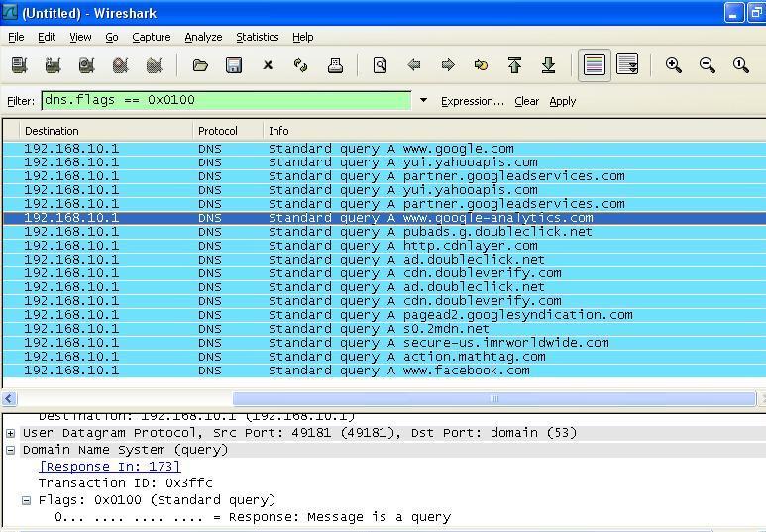Toggle auto scroll in live capture
This screenshot has height=532, width=766.
point(627,65)
